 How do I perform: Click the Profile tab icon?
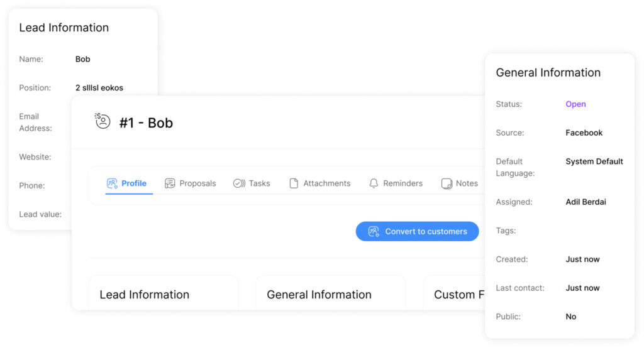[x=112, y=183]
